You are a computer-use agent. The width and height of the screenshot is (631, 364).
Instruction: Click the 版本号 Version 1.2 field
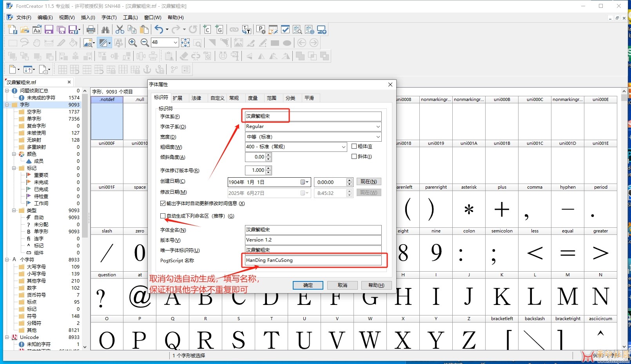313,240
